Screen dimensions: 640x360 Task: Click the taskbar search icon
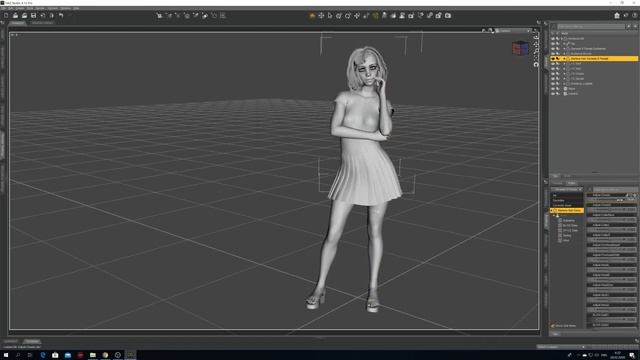(18, 355)
